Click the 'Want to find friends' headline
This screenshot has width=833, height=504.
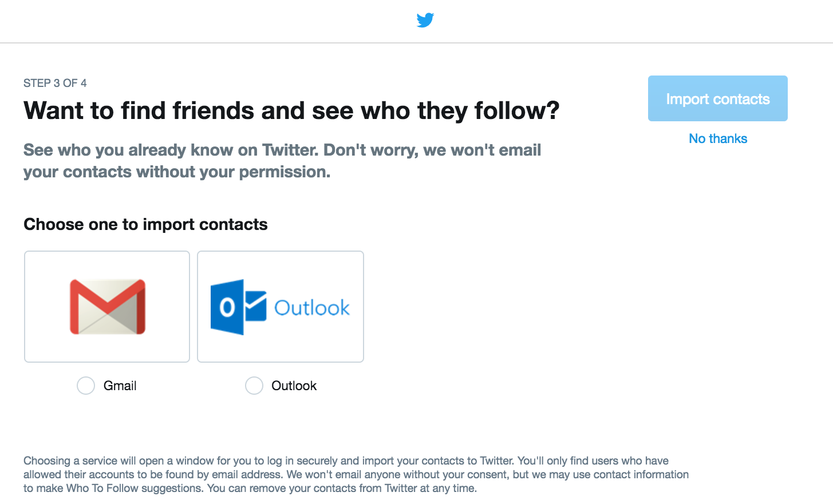click(291, 110)
